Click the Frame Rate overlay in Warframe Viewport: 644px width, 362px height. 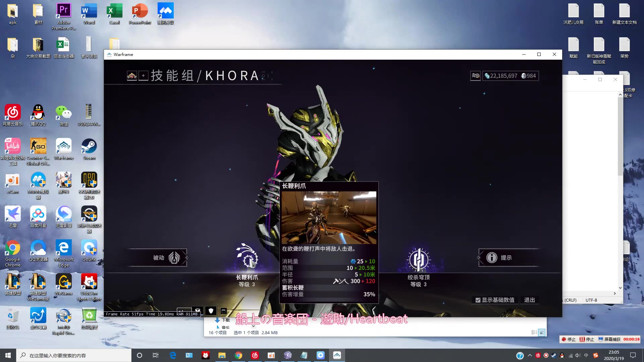click(x=152, y=314)
